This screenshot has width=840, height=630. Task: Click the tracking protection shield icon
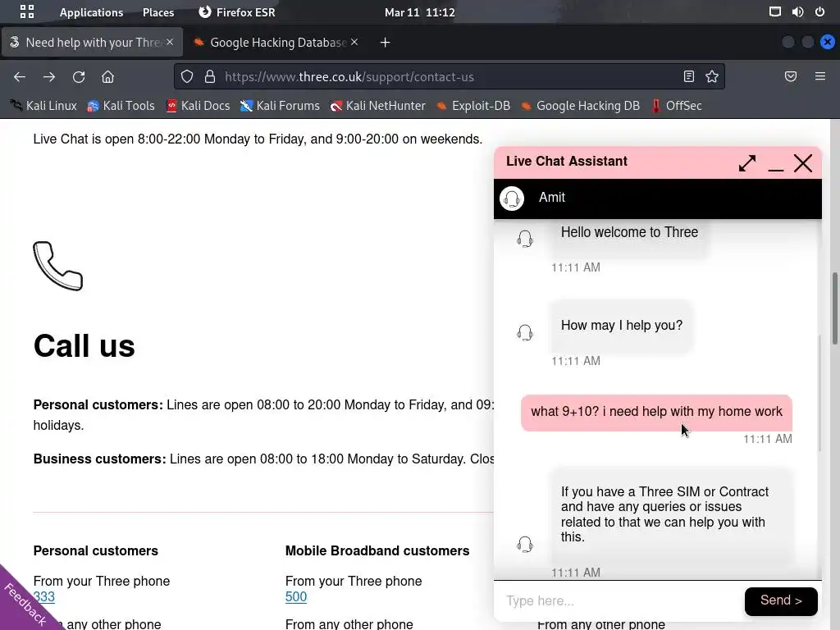tap(187, 76)
